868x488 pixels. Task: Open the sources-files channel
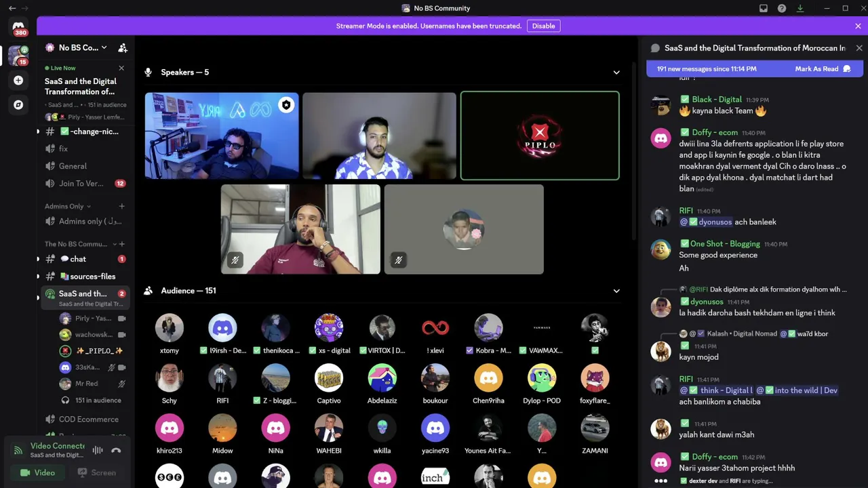(x=85, y=277)
